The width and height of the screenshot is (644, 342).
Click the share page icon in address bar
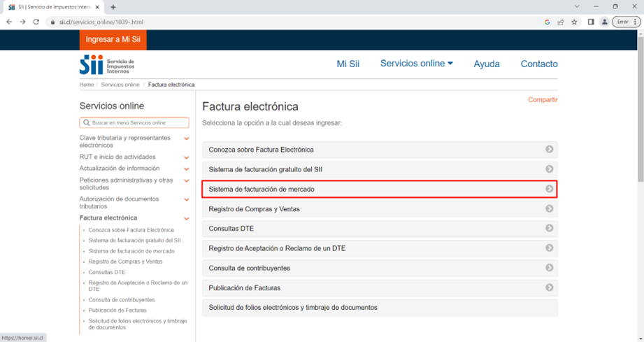[x=561, y=22]
